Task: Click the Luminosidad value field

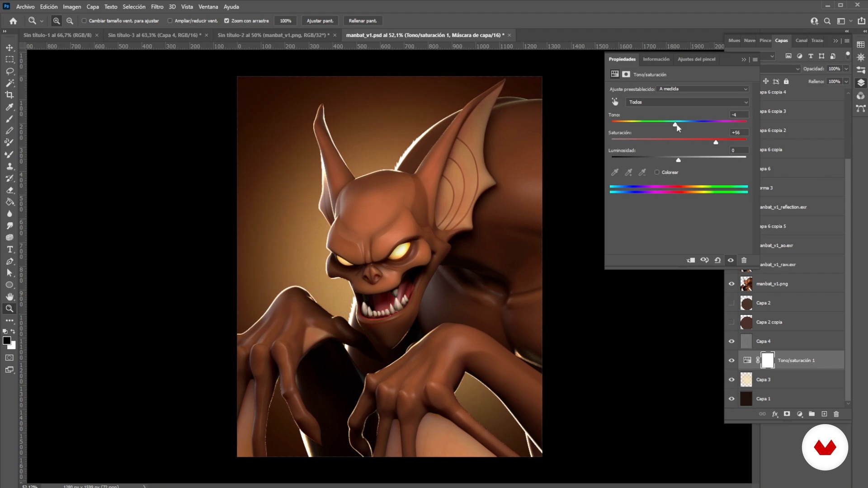Action: (739, 150)
